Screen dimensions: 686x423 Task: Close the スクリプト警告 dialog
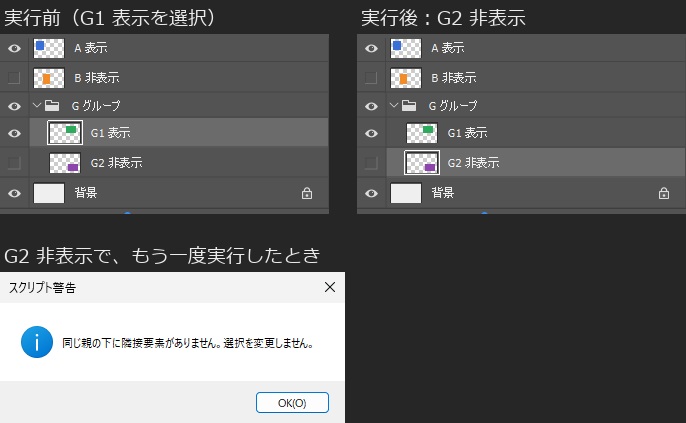pos(330,287)
